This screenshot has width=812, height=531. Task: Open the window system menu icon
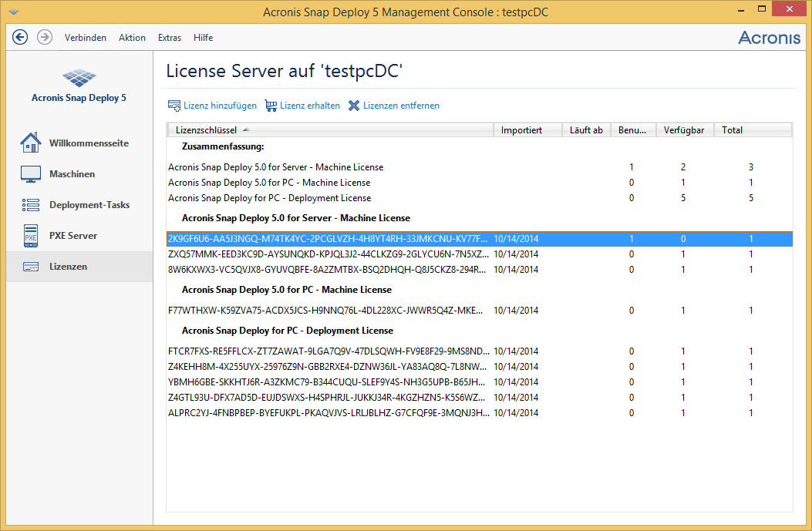point(14,12)
